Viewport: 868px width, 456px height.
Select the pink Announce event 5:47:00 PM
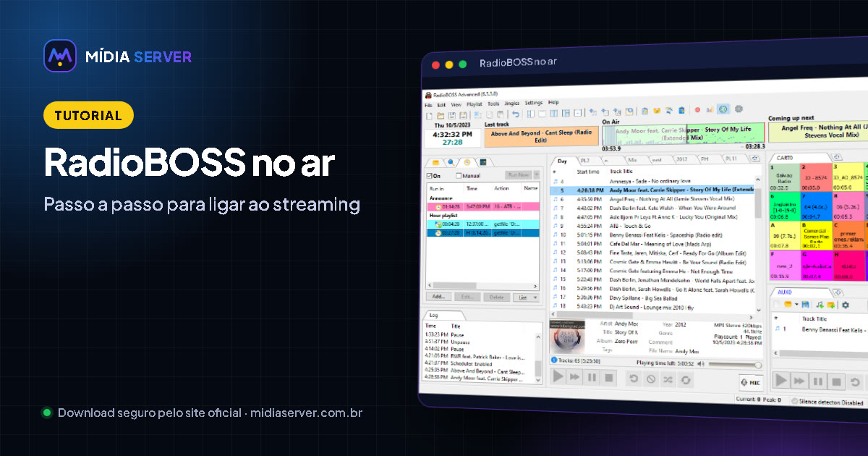click(x=482, y=207)
